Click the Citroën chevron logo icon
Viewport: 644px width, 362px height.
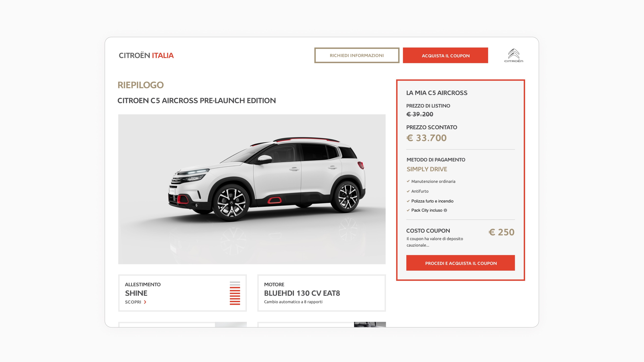click(x=514, y=55)
